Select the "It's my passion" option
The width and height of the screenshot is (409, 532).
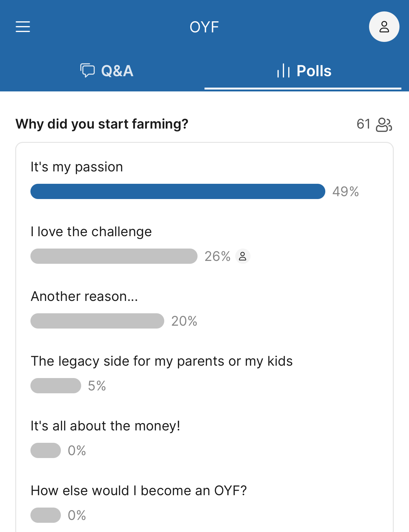point(77,167)
